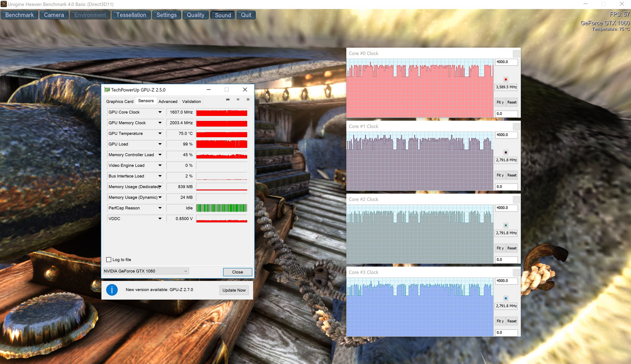The image size is (631, 364).
Task: Click the 4000.0 max field for Core #2
Action: 506,208
